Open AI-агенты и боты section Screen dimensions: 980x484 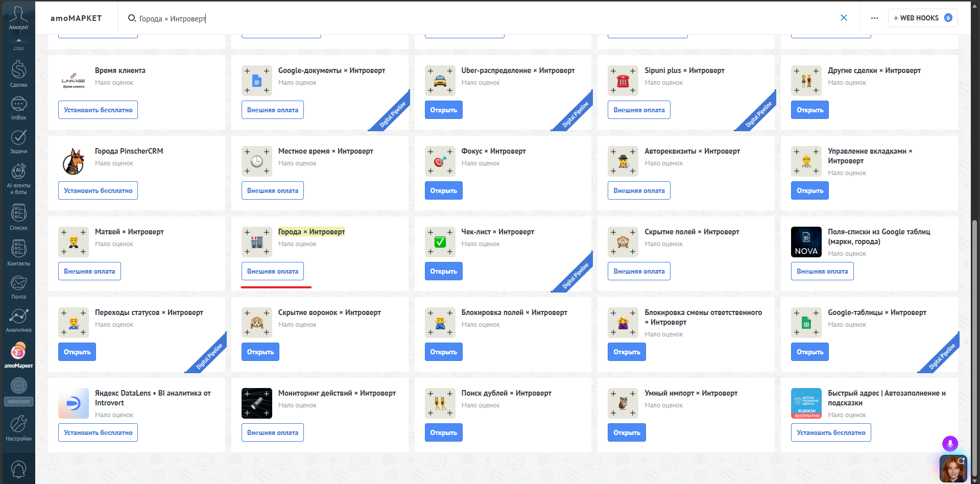(18, 179)
